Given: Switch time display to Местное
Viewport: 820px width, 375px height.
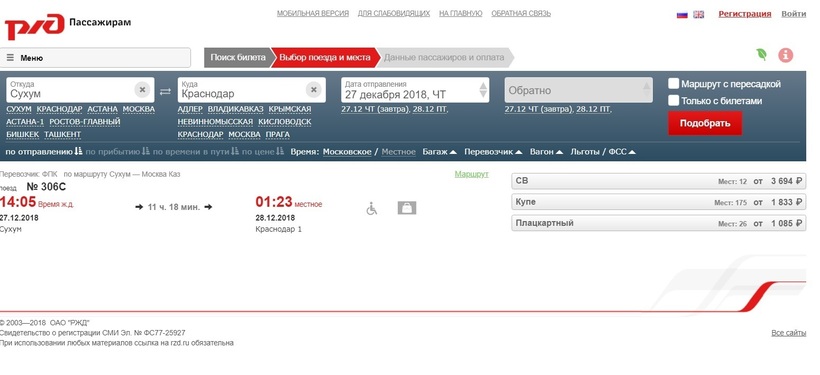Looking at the screenshot, I should pyautogui.click(x=398, y=152).
